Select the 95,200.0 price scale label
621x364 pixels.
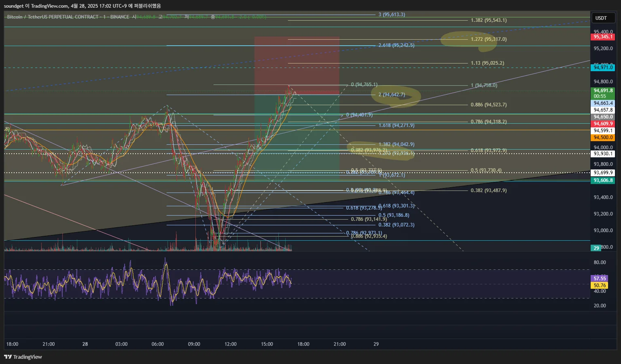[x=603, y=48]
